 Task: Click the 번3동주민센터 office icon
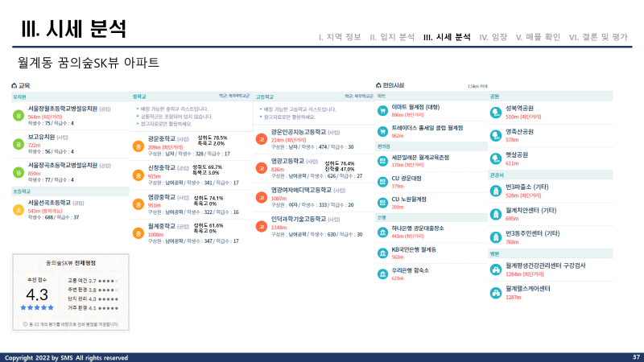point(496,237)
